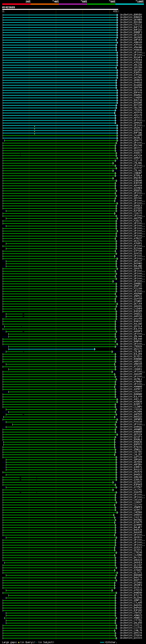Select UniRef100_C0HER4 label
146x644 pixels.
click(131, 98)
